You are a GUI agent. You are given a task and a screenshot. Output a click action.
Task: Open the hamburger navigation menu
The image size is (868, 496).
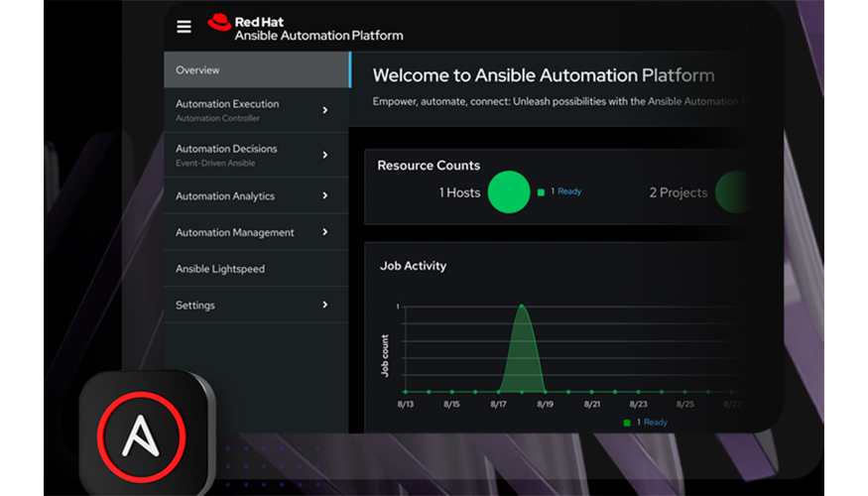point(184,27)
